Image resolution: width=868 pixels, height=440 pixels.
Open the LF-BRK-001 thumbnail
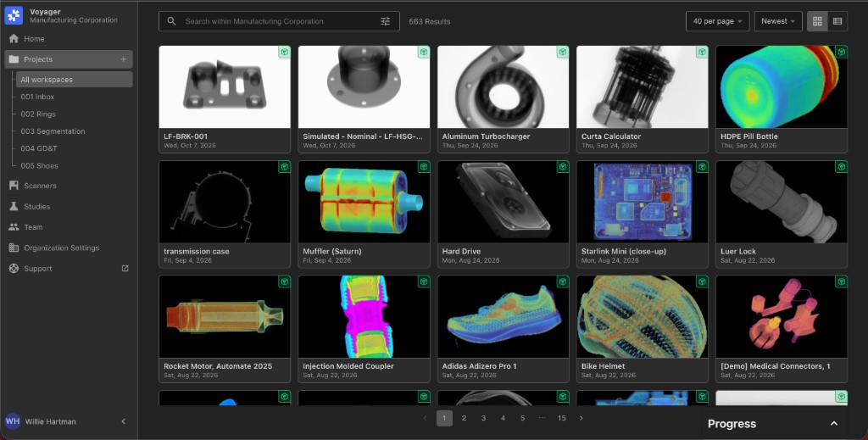(225, 86)
